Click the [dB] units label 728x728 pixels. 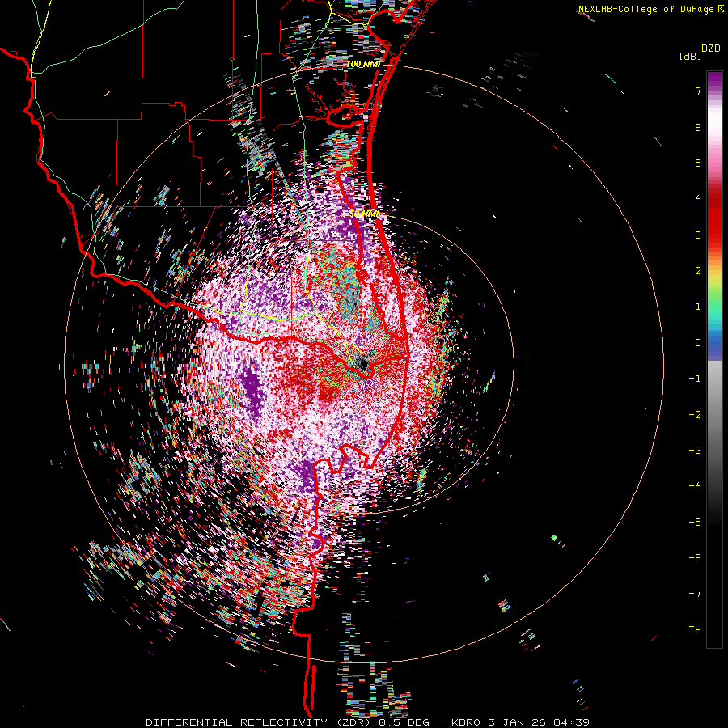click(689, 56)
